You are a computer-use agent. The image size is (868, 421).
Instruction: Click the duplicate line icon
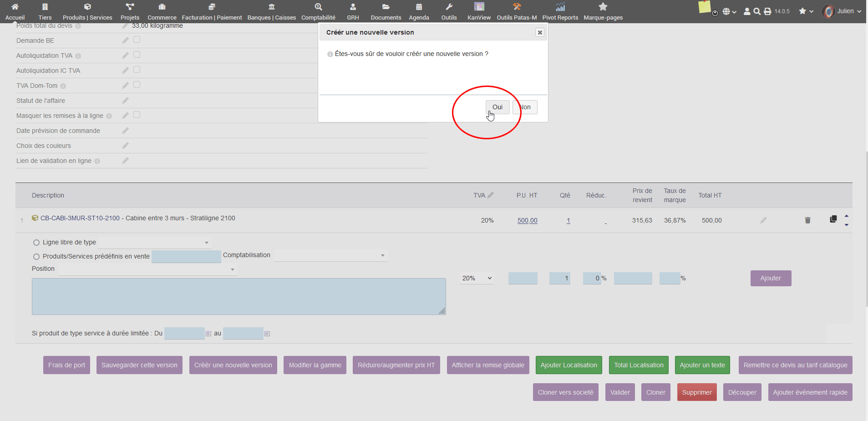[833, 219]
